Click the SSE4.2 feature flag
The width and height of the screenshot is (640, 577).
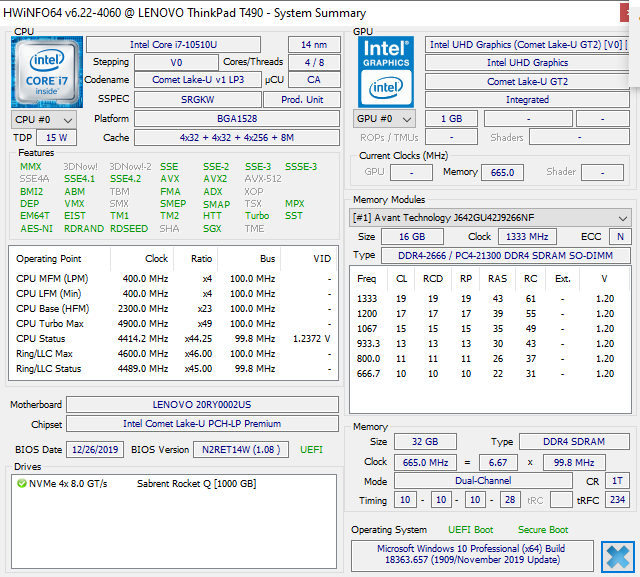point(125,179)
